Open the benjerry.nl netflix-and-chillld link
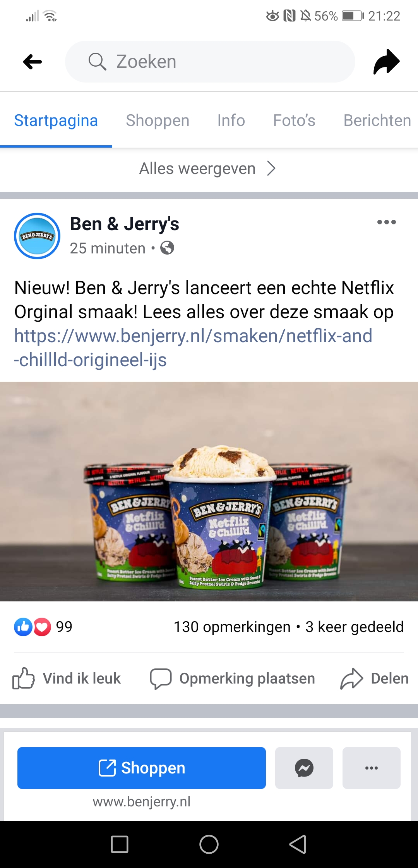The image size is (418, 868). click(x=193, y=348)
